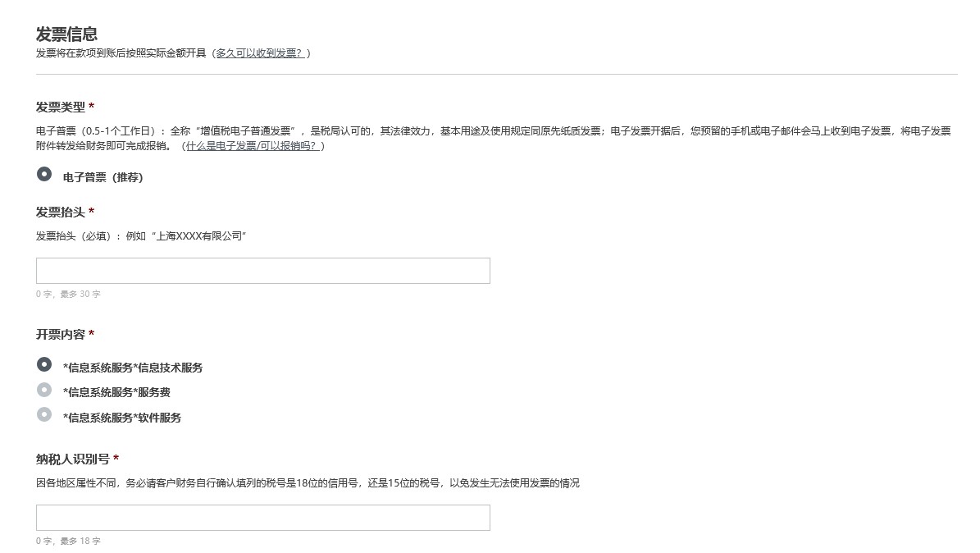Click the 增值税电子普通发票 description paragraph

coord(492,131)
